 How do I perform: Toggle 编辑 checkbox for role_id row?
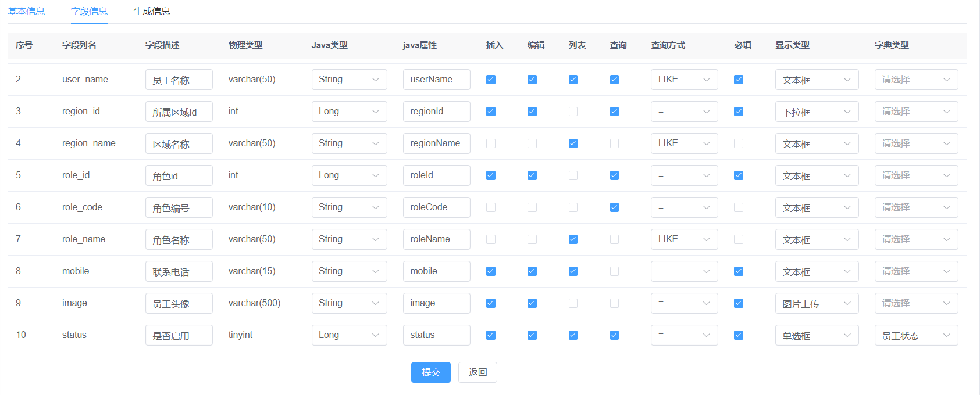click(x=532, y=175)
